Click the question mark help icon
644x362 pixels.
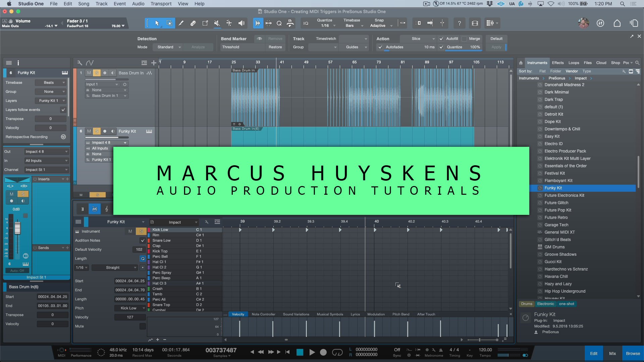click(x=459, y=23)
